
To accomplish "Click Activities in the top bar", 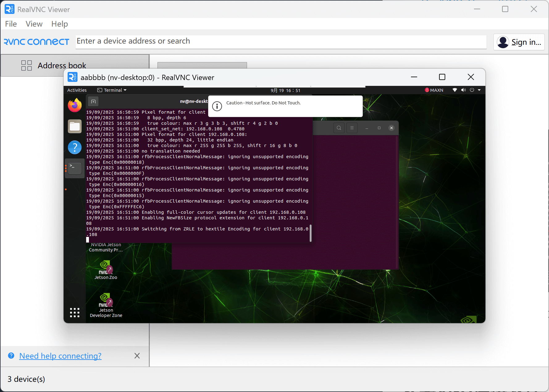I will [77, 90].
